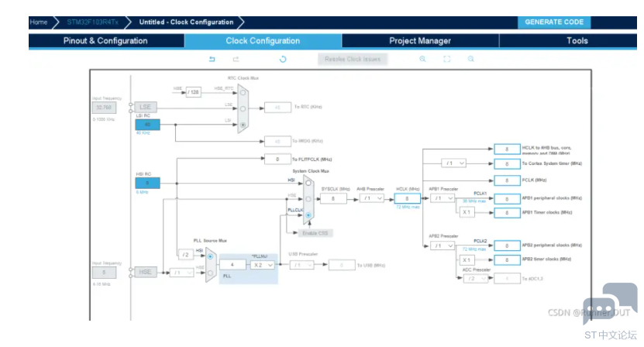This screenshot has width=644, height=347.
Task: Select LSE in the RTC Clock Mux
Action: tap(243, 108)
